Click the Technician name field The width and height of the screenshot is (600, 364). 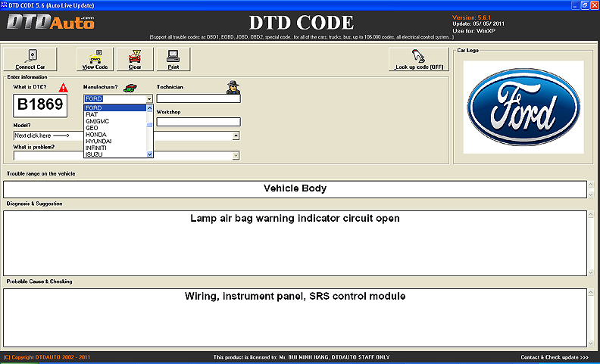(198, 98)
